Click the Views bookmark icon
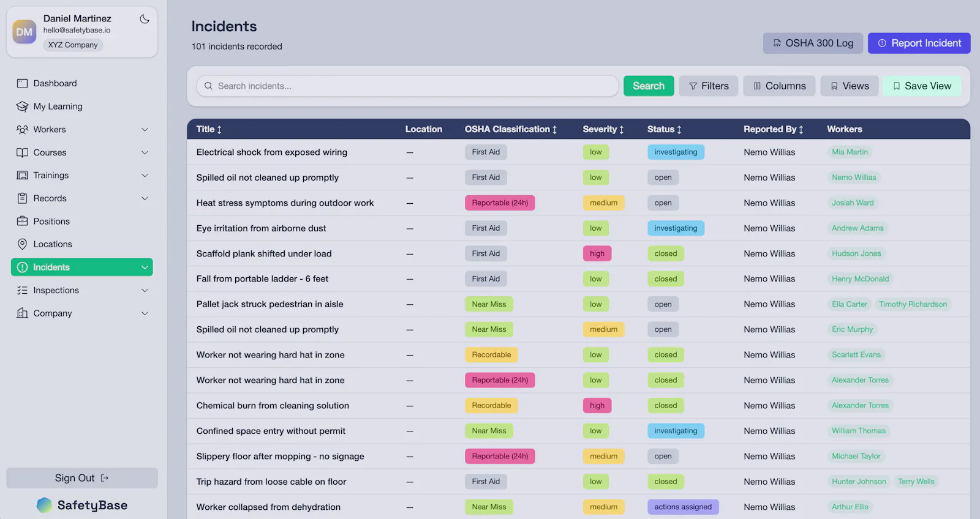Viewport: 980px width, 519px height. [834, 86]
